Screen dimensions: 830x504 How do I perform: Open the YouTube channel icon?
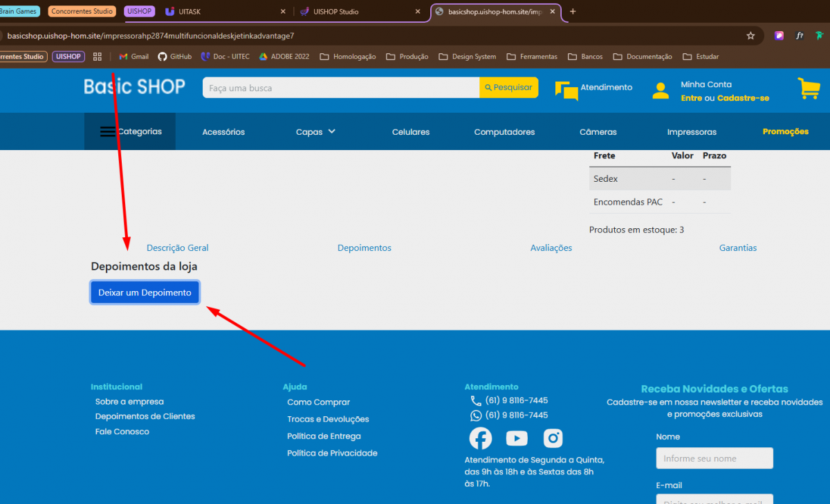tap(517, 438)
